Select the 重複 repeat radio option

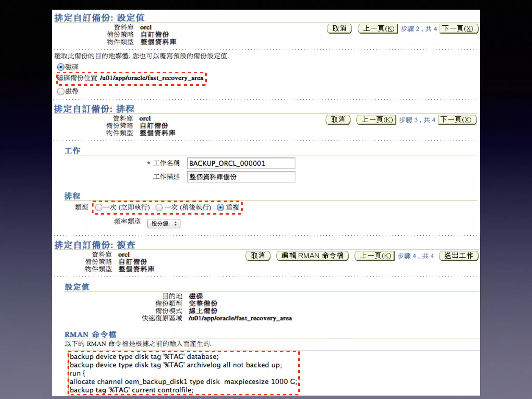[221, 208]
